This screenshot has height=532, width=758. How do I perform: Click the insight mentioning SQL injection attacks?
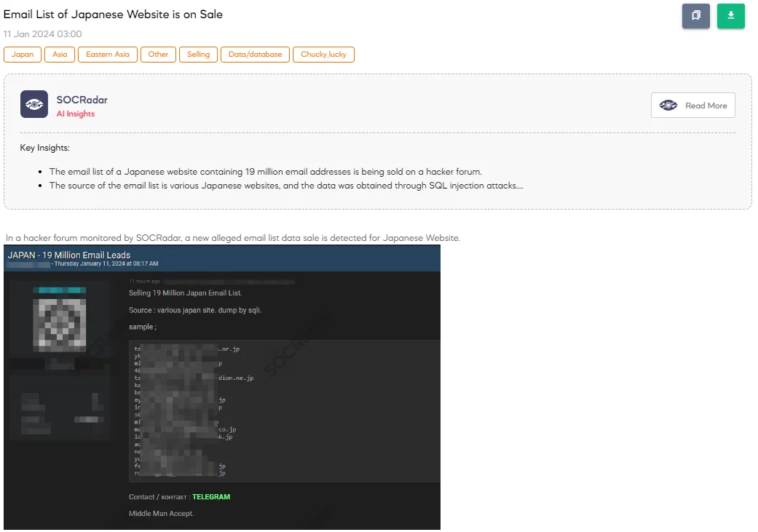click(x=286, y=186)
